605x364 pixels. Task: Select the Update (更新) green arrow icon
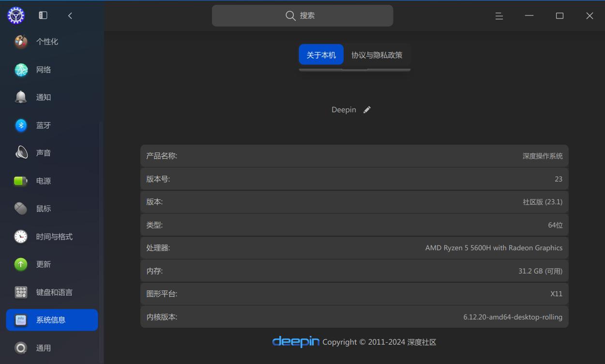(x=21, y=264)
